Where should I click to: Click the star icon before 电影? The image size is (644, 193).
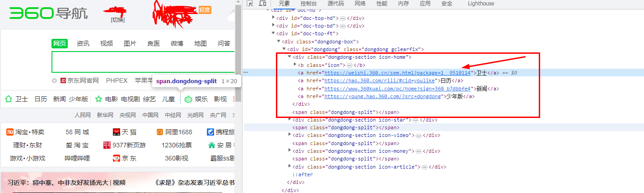[x=98, y=99]
